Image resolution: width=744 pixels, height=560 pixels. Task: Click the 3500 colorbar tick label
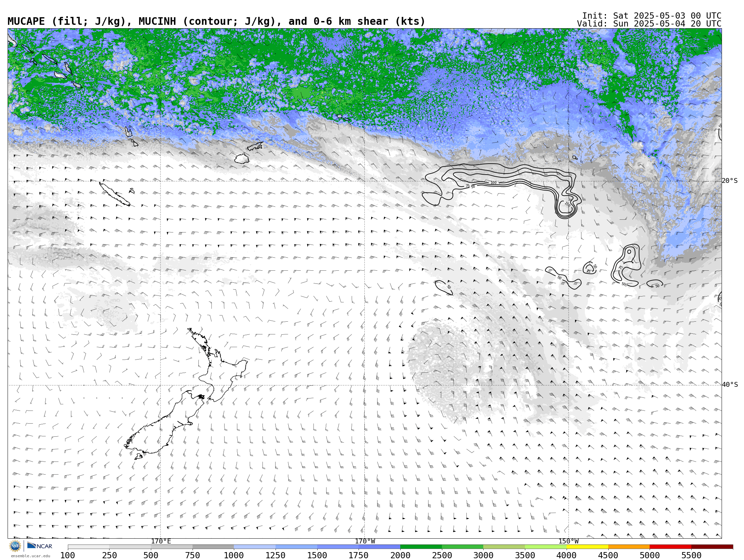tap(525, 556)
